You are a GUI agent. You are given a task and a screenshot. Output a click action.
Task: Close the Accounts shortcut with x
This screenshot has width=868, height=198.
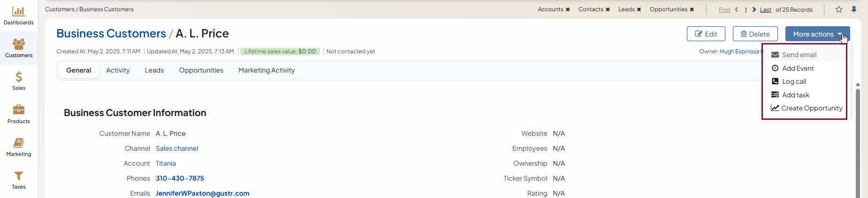coord(568,9)
